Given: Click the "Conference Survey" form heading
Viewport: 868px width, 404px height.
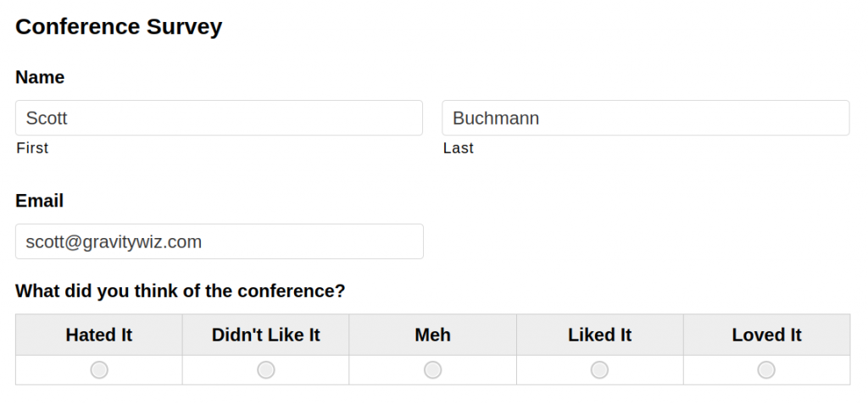Looking at the screenshot, I should coord(119,27).
